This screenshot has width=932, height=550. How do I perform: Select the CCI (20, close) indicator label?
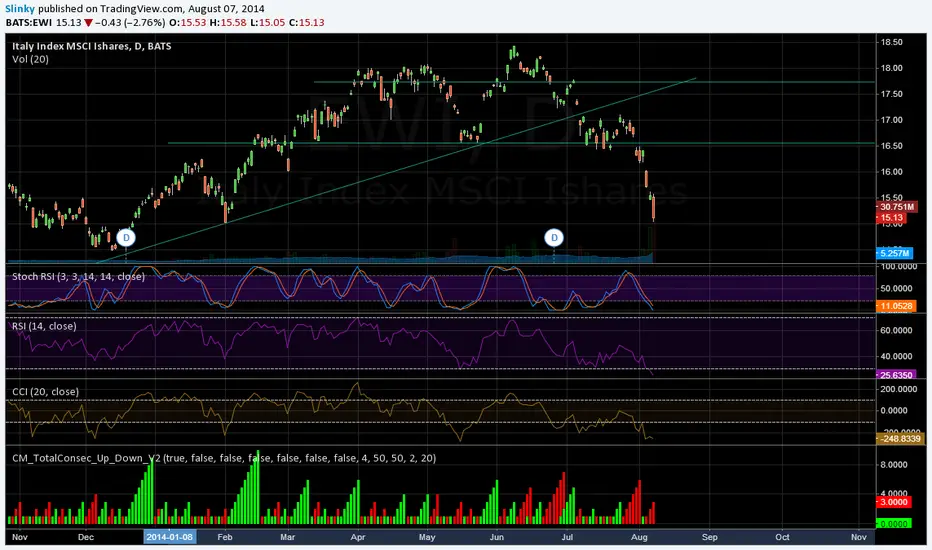[x=45, y=391]
